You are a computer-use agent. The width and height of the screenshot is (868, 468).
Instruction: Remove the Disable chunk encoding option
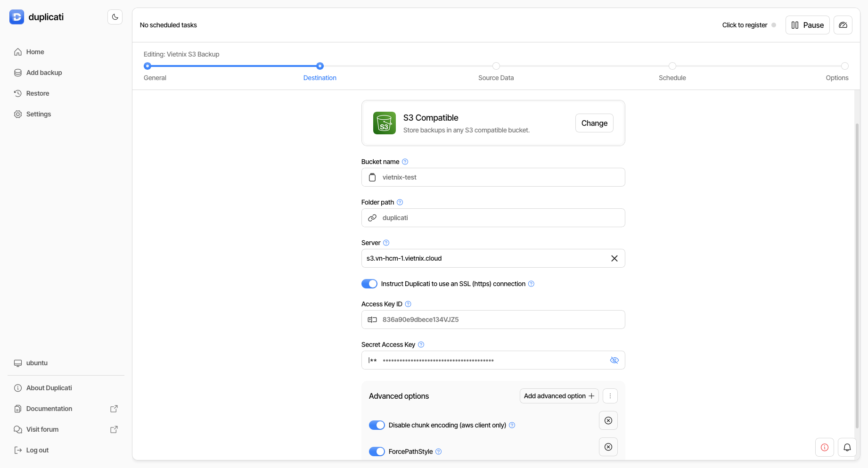point(608,420)
